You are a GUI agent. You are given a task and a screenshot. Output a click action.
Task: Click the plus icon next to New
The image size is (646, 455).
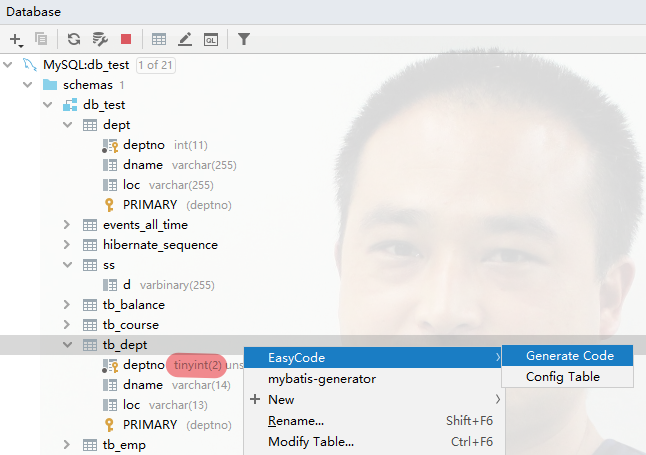click(x=255, y=399)
